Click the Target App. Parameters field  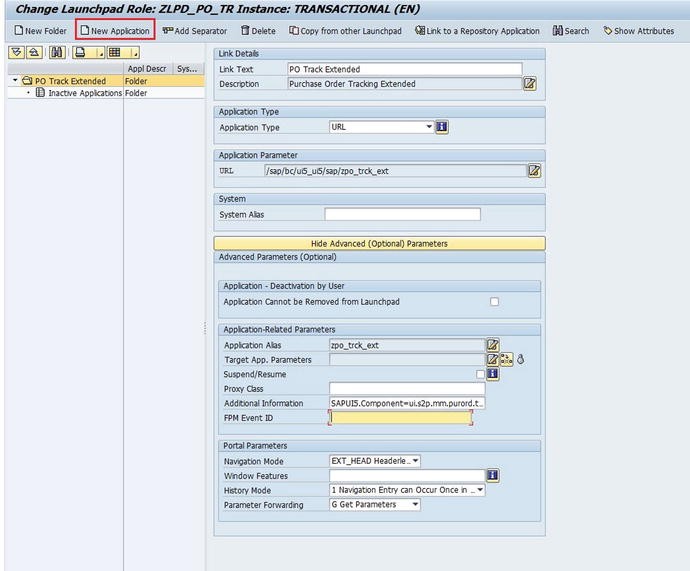(407, 359)
